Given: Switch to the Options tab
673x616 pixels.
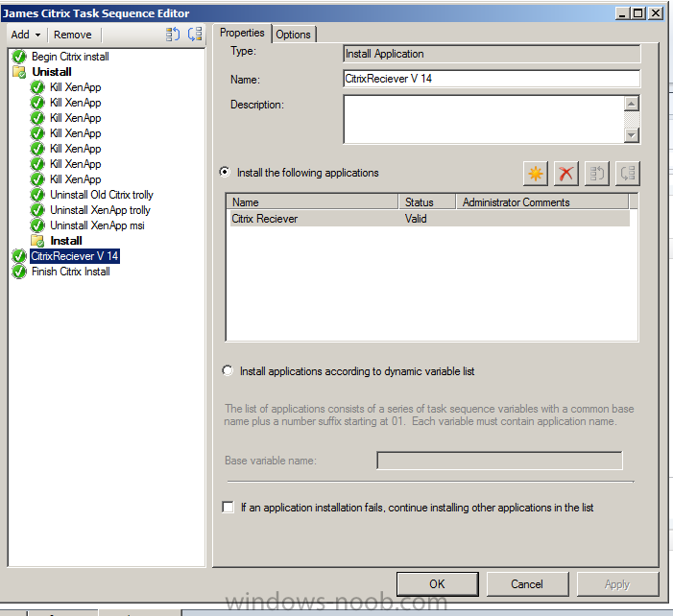Looking at the screenshot, I should (x=293, y=35).
